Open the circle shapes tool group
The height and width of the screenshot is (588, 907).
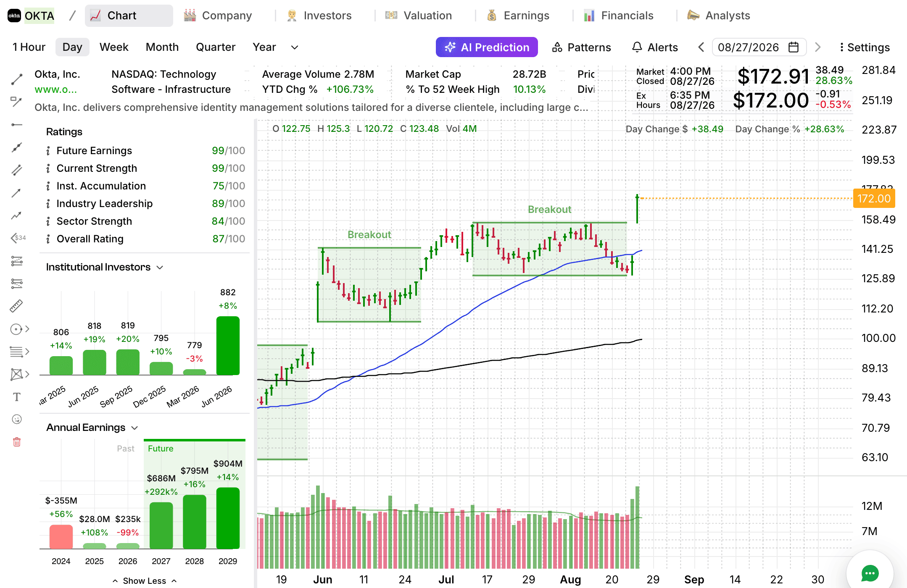point(19,329)
